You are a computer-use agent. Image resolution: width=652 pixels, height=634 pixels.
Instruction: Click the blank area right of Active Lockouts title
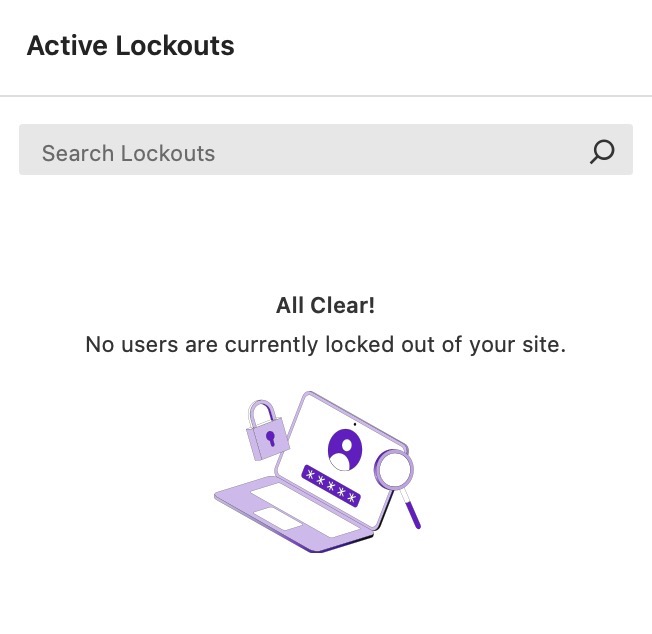(x=450, y=45)
